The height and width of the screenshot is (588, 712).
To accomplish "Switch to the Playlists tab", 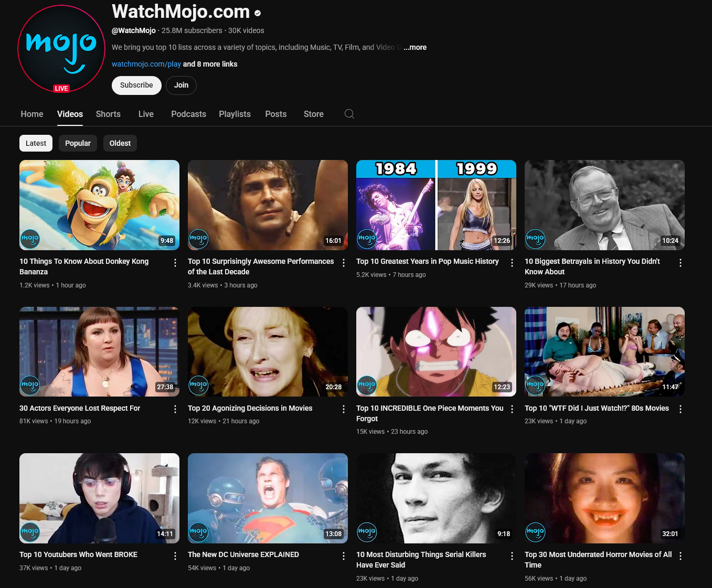I will tap(235, 114).
